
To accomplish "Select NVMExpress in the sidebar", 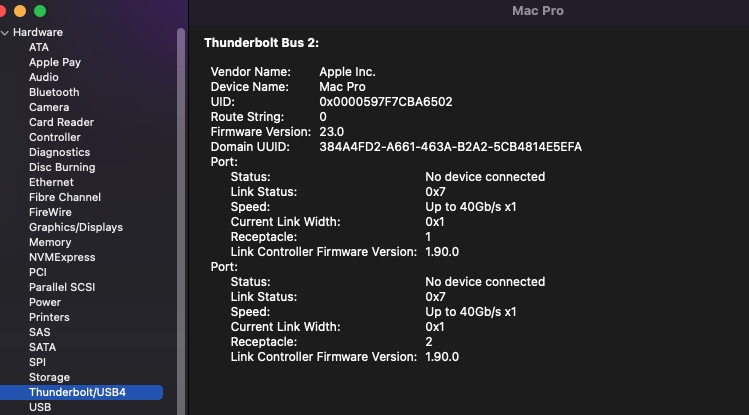I will pyautogui.click(x=62, y=257).
